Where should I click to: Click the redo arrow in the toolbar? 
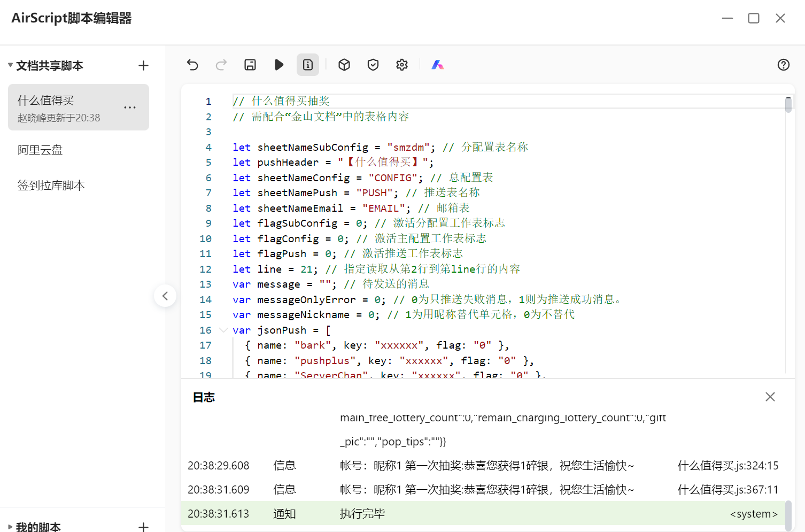[221, 65]
